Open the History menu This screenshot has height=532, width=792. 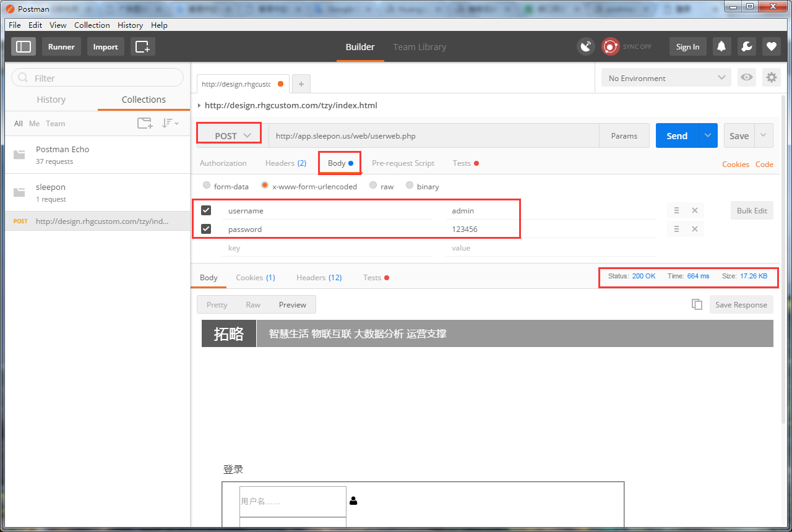[130, 25]
